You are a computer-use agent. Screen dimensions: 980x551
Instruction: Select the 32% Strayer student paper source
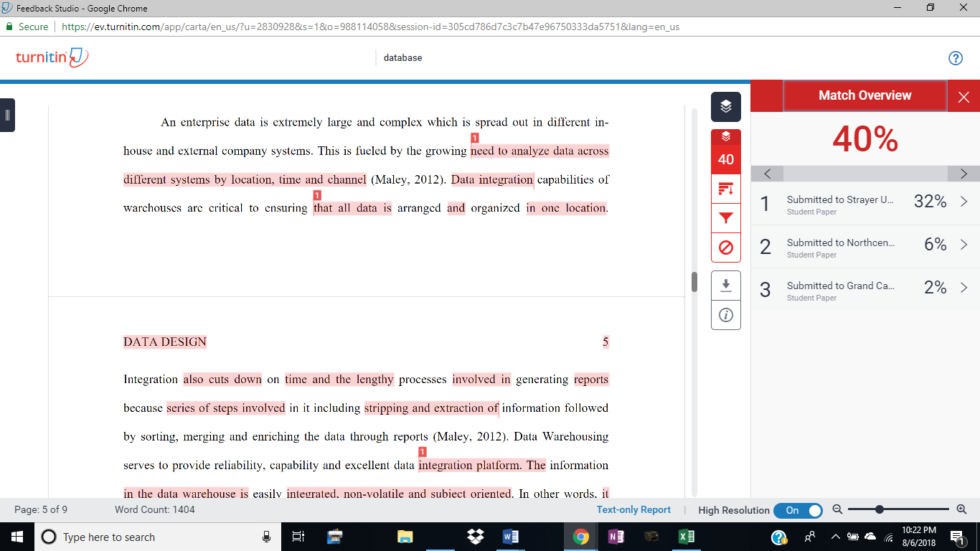(865, 204)
